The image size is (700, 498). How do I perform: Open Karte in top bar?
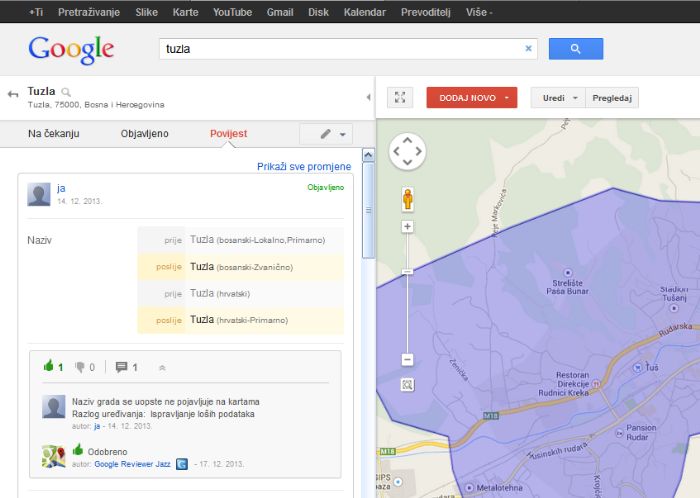point(185,12)
